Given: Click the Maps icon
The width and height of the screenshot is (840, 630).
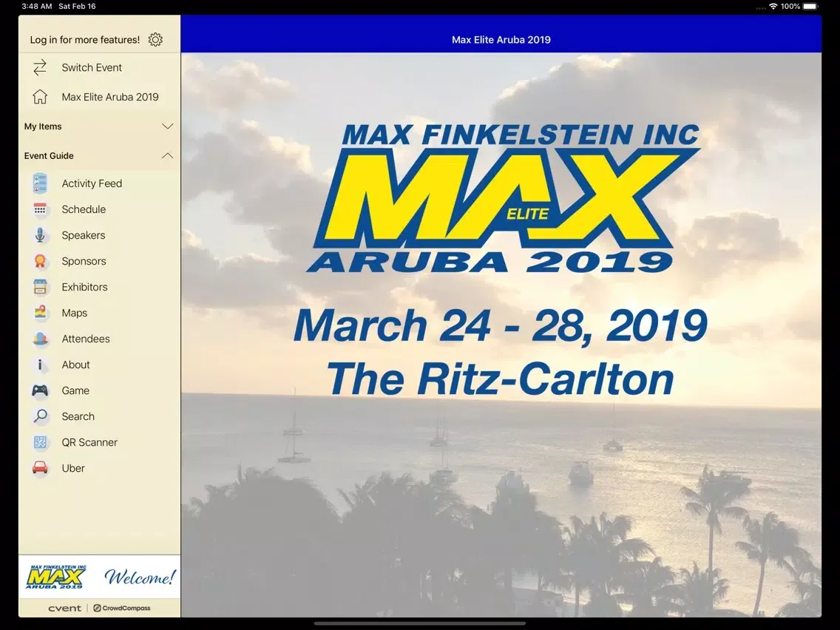Looking at the screenshot, I should coord(40,313).
